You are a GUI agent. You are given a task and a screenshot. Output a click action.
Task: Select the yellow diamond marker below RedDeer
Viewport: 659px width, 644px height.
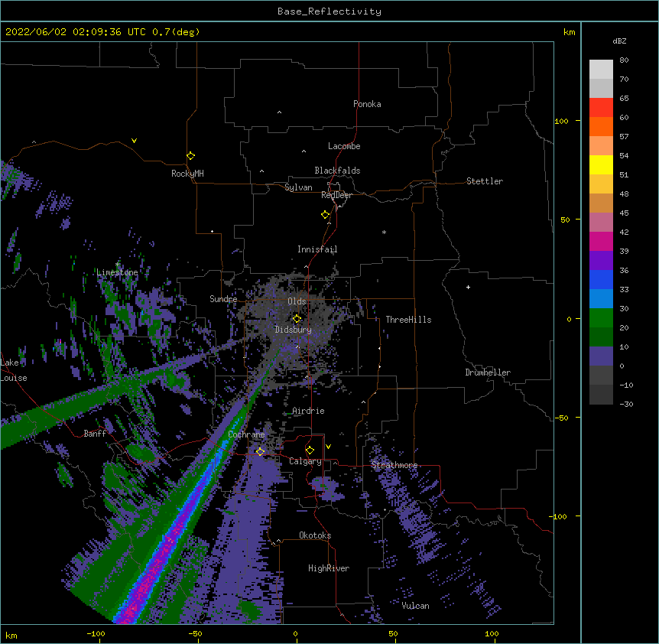[326, 215]
